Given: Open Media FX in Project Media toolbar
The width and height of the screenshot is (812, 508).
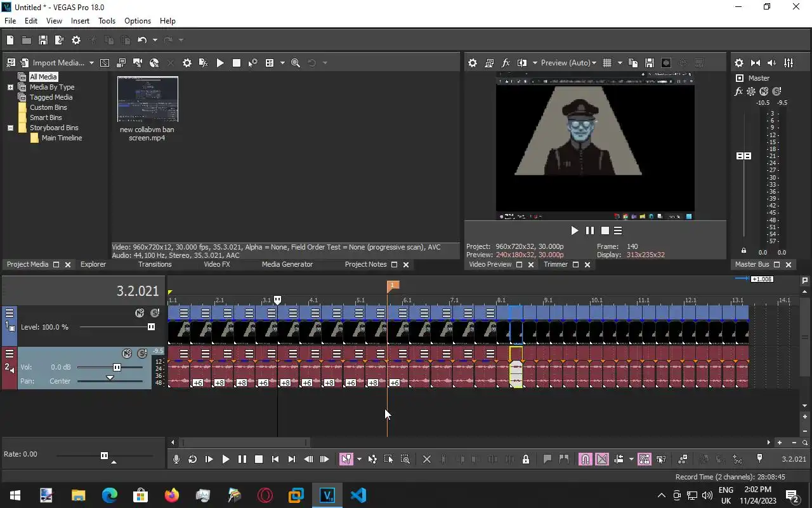Looking at the screenshot, I should pos(203,63).
